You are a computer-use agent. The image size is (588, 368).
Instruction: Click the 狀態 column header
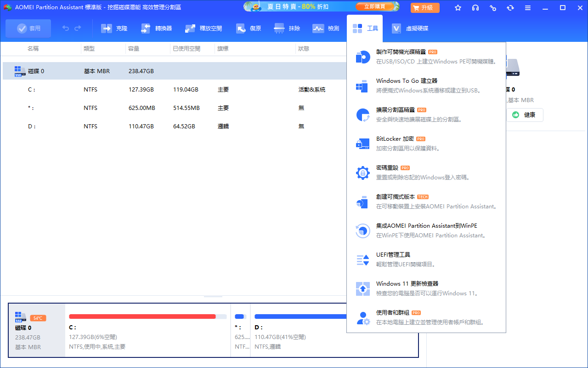tap(304, 48)
